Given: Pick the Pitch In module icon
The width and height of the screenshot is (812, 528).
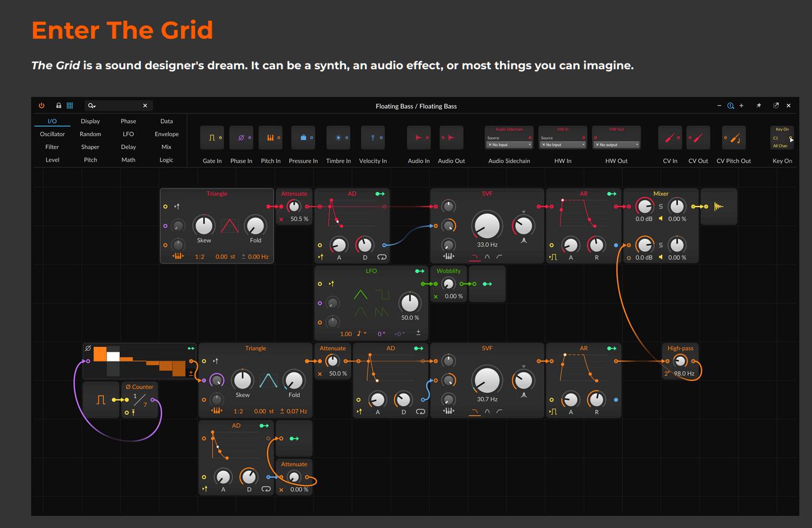Looking at the screenshot, I should click(270, 138).
